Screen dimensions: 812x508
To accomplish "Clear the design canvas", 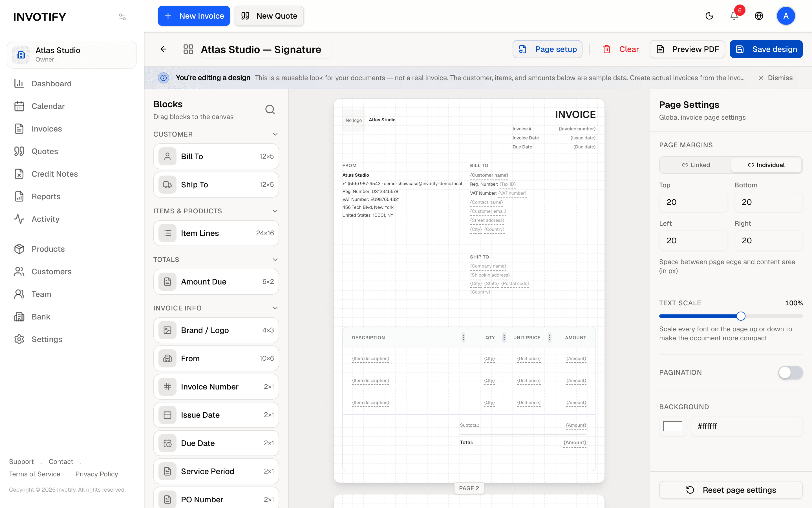I will pos(621,49).
